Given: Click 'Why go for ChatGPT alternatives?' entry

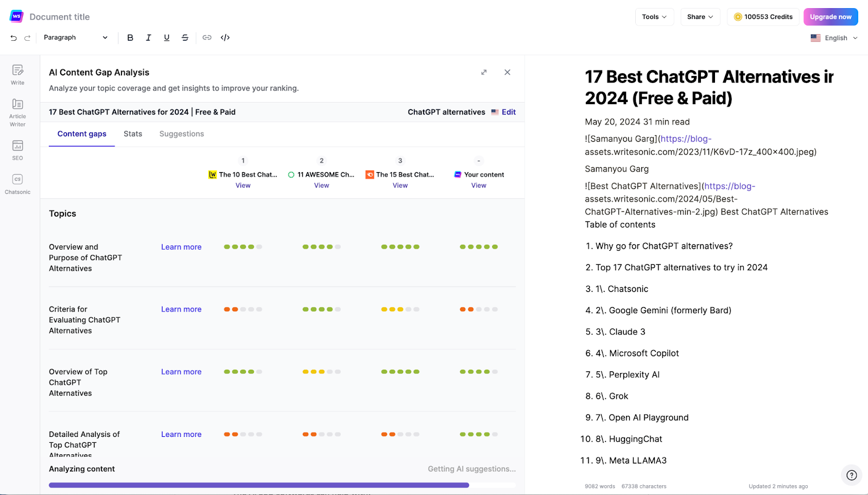Looking at the screenshot, I should pos(664,246).
